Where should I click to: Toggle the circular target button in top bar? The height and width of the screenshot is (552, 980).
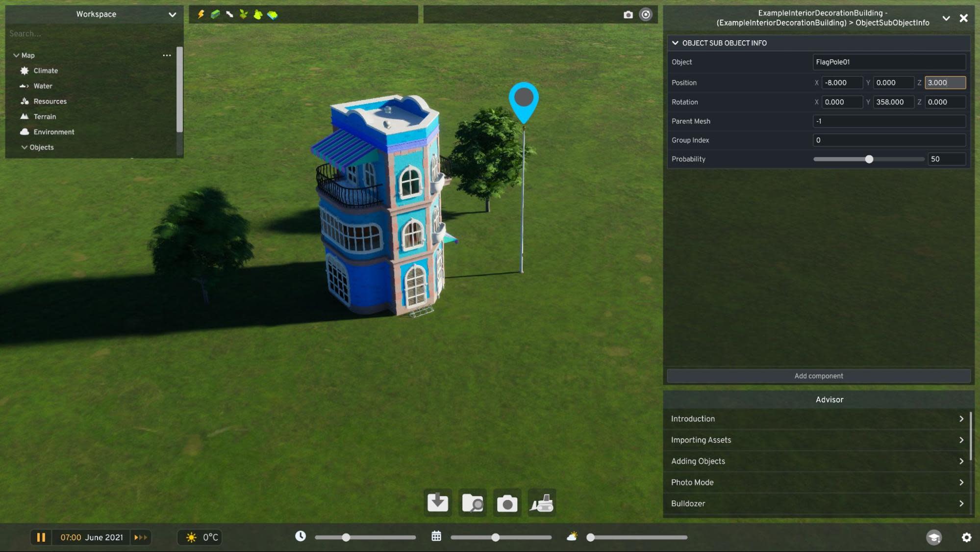(x=646, y=15)
